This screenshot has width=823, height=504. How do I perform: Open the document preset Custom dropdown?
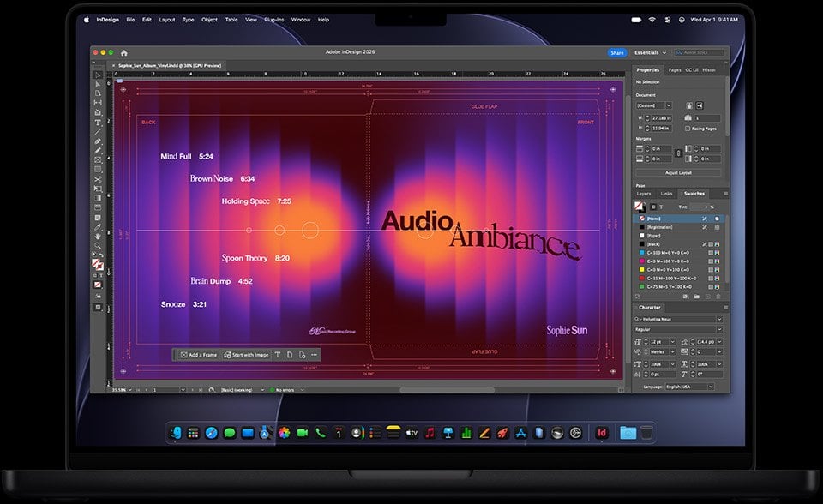(x=654, y=105)
